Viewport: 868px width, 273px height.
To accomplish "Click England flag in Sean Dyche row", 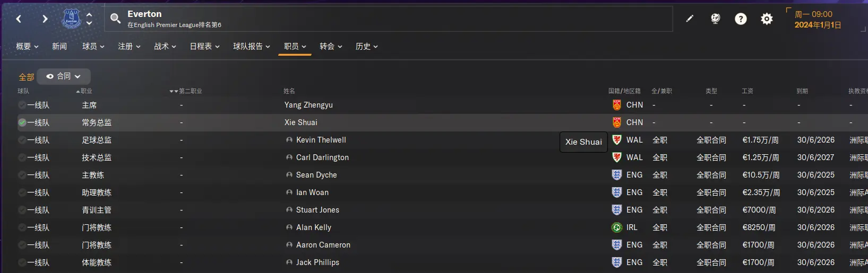I will coord(616,175).
